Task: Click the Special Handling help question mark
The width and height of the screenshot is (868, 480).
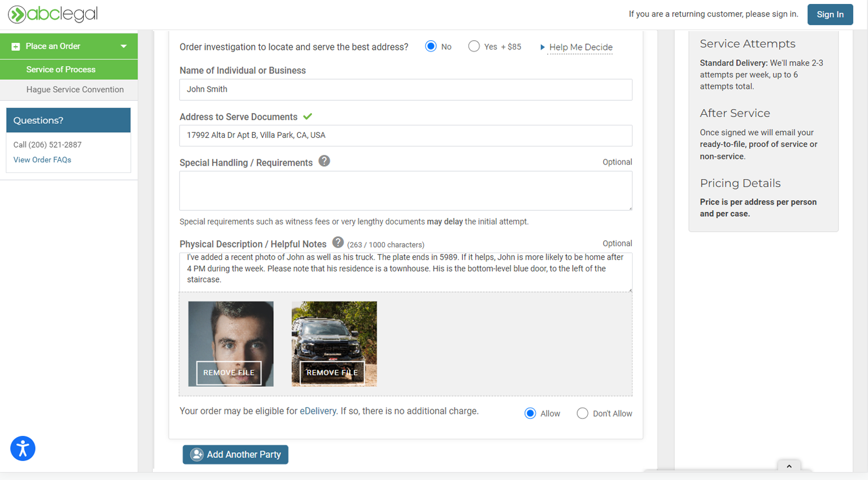Action: point(324,161)
